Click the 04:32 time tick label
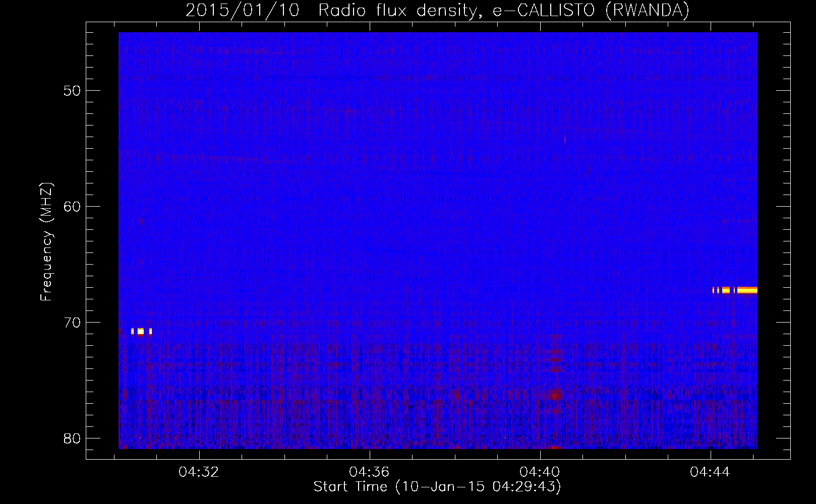The image size is (816, 504). click(199, 472)
